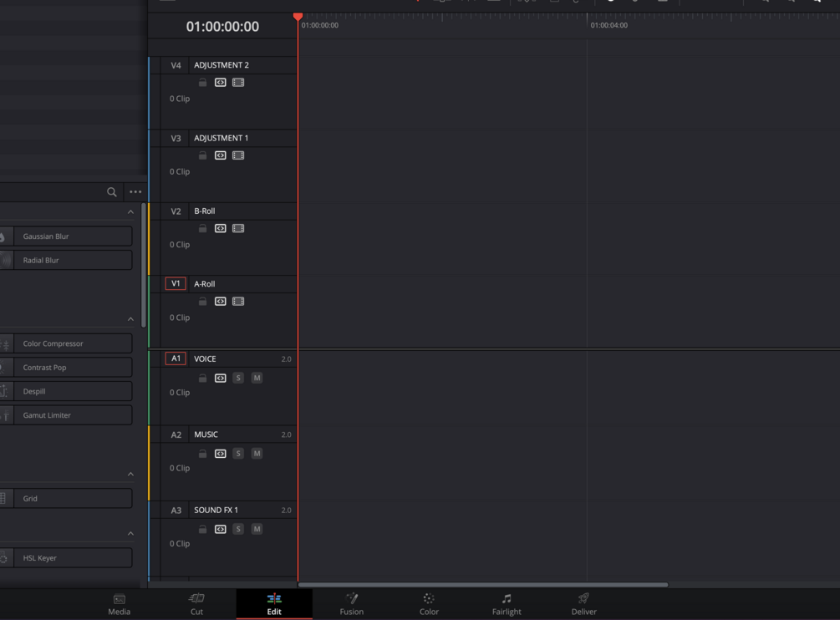Lock the A2 MUSIC track
Screen dimensions: 840x620
[202, 454]
